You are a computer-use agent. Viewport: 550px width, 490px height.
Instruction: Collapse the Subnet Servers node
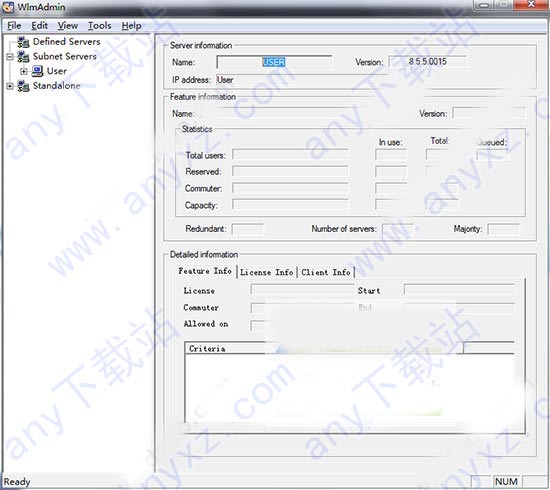pyautogui.click(x=10, y=56)
